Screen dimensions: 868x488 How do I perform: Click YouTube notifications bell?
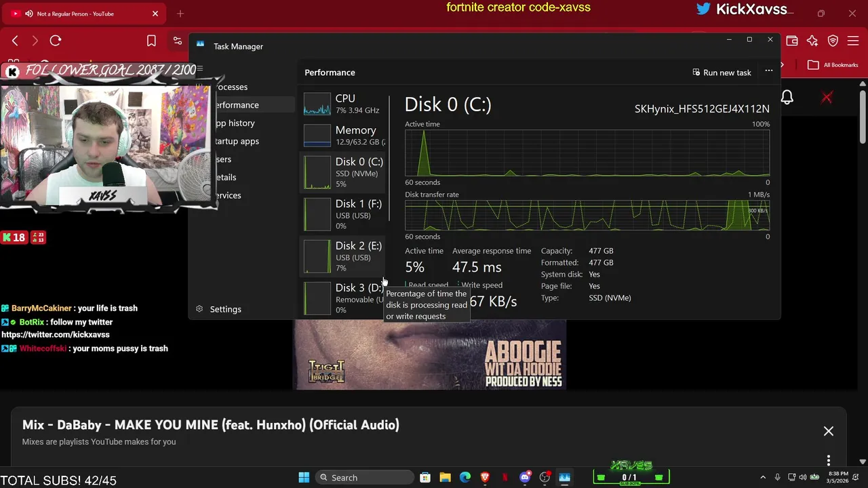[x=787, y=98]
